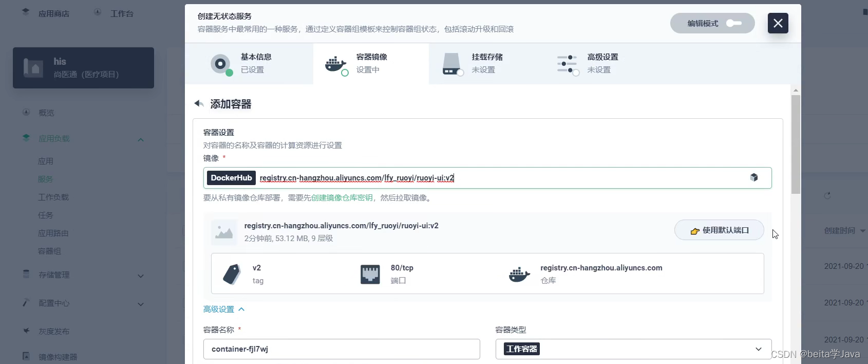Click the 存储管理 database icon
Screen dimensions: 868x364
pos(26,274)
